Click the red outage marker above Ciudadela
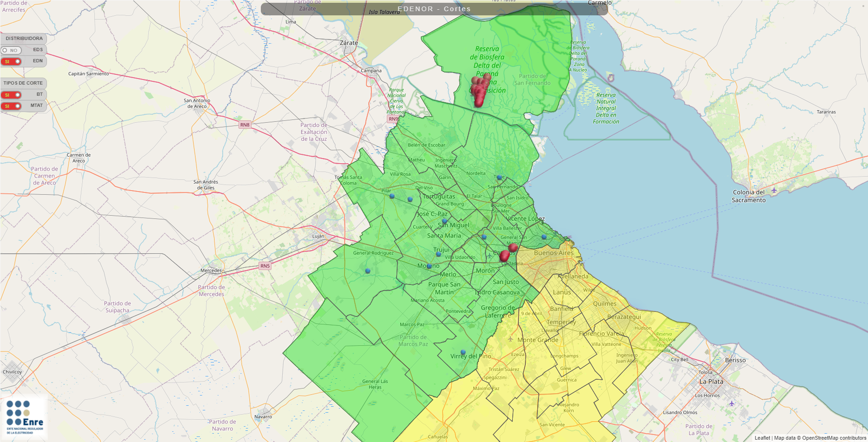This screenshot has width=868, height=442. point(504,256)
